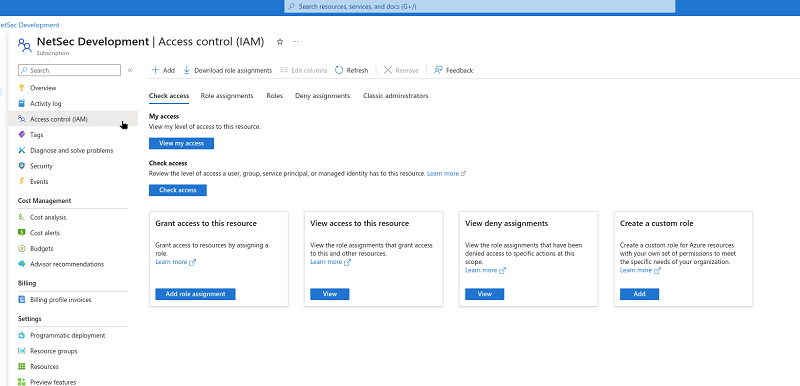Image resolution: width=800 pixels, height=386 pixels.
Task: Click Add in Create a custom role card
Action: [x=639, y=294]
